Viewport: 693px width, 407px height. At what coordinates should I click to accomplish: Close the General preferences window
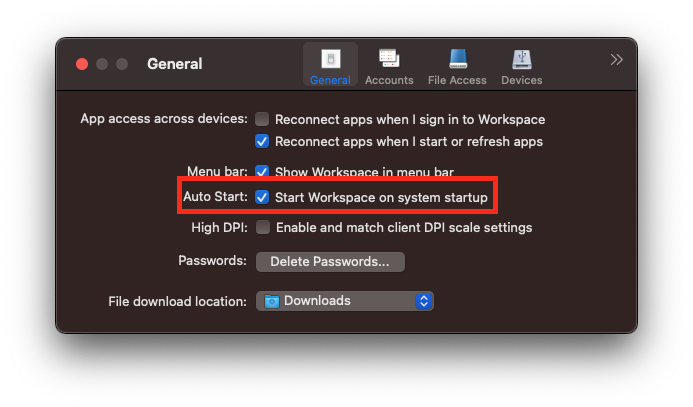click(82, 64)
